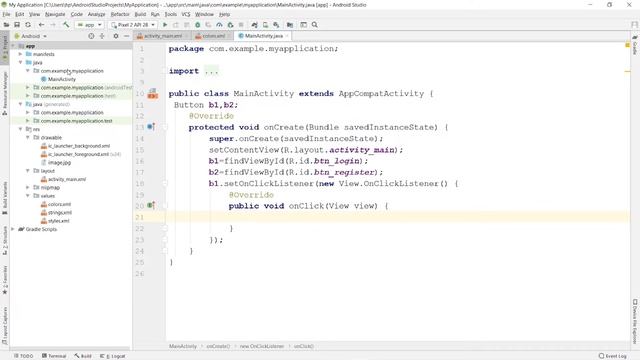Screen dimensions: 640x360
Task: Hide the Project panel with minus icon
Action: tap(127, 36)
